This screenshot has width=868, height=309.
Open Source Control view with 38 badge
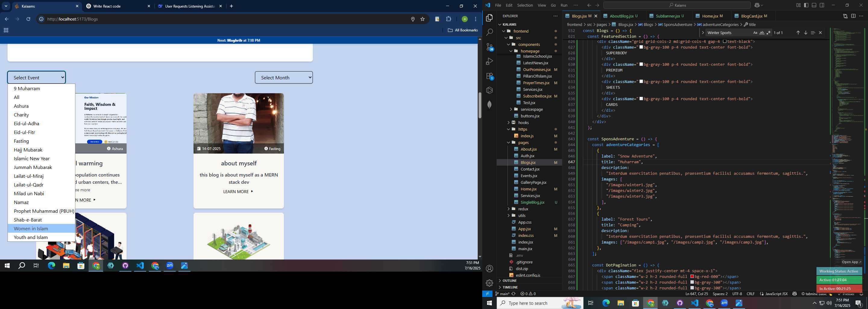[489, 47]
